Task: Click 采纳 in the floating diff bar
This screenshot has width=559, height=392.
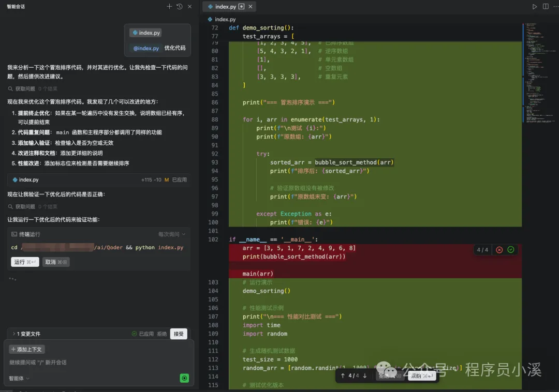Action: (x=422, y=375)
